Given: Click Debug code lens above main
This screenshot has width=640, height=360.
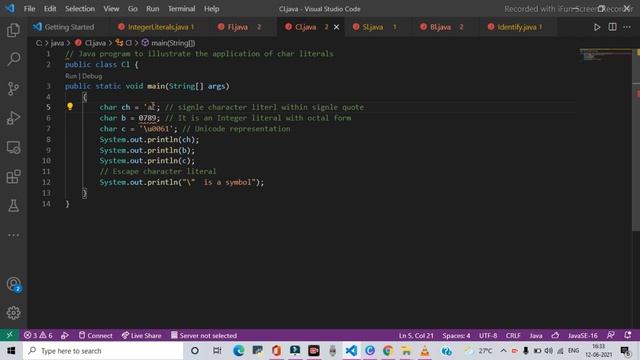Looking at the screenshot, I should coord(92,76).
